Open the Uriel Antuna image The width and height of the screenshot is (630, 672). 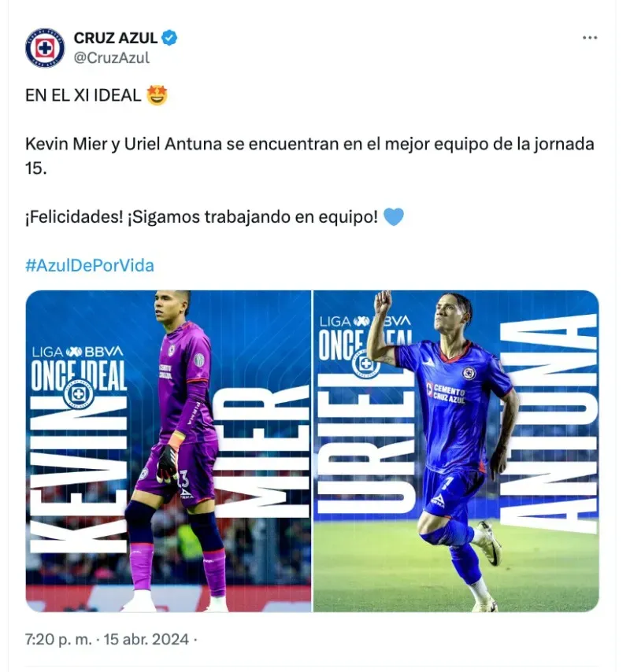point(456,451)
